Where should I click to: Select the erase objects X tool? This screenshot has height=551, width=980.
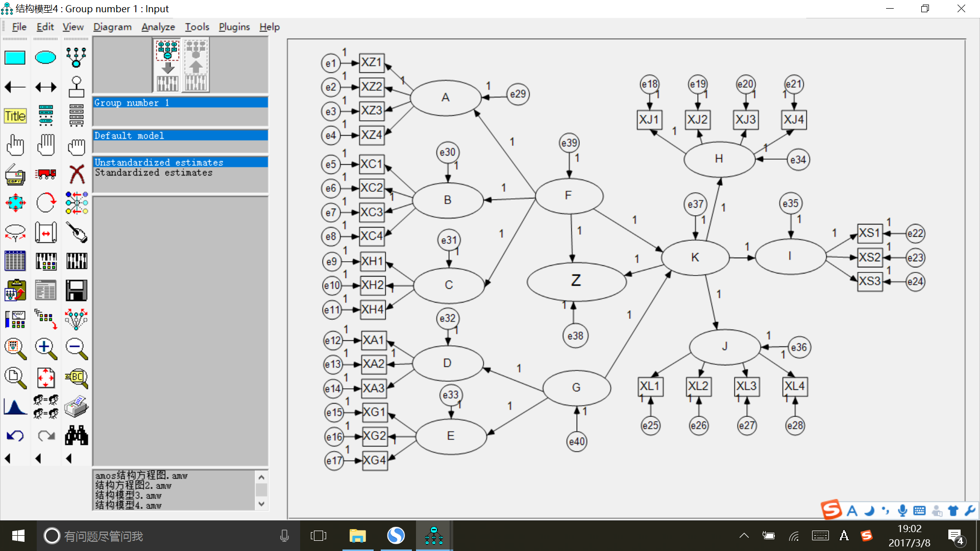pyautogui.click(x=76, y=174)
